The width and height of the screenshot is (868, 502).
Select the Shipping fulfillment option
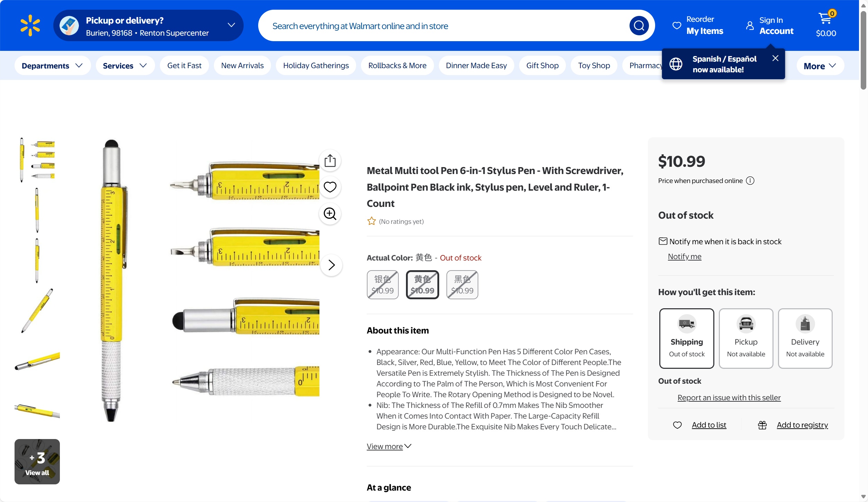coord(687,338)
